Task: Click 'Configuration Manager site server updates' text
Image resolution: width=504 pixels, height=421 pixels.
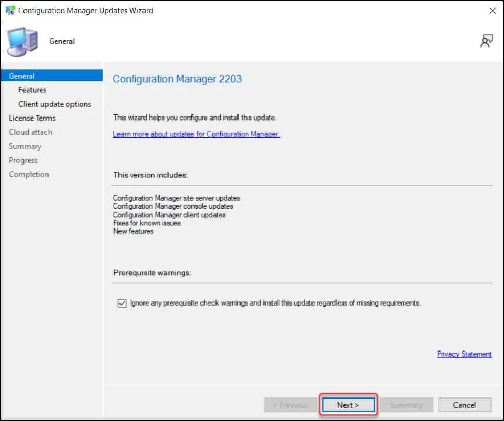Action: [x=177, y=198]
